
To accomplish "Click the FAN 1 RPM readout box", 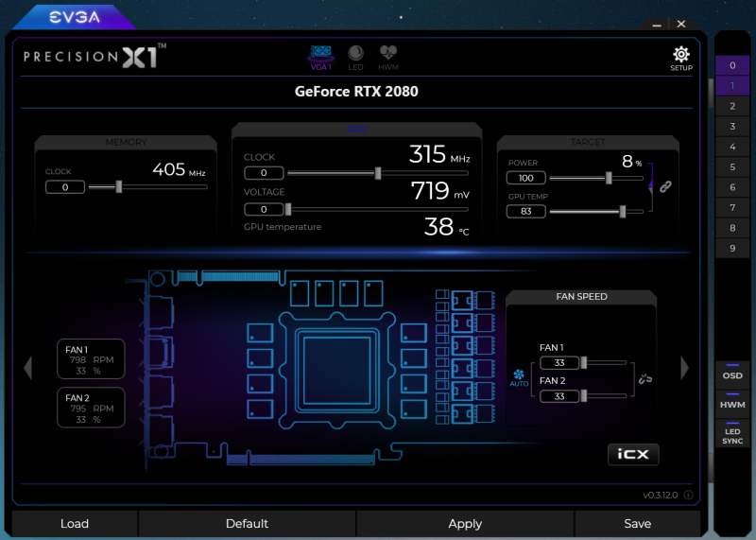I will click(91, 359).
